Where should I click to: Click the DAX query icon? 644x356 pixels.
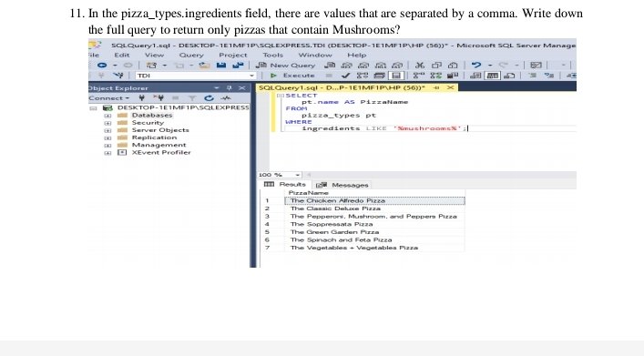397,65
